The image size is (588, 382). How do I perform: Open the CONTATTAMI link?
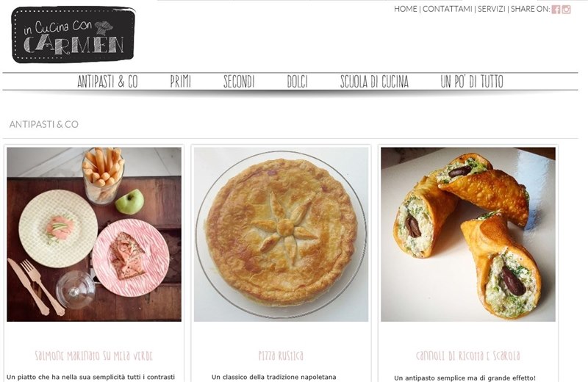(448, 9)
